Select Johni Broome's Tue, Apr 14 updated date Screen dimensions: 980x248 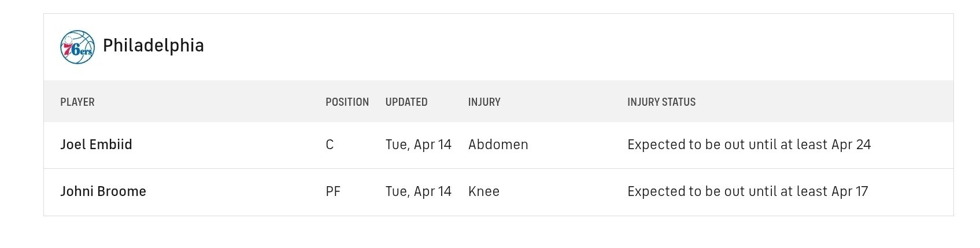(418, 191)
